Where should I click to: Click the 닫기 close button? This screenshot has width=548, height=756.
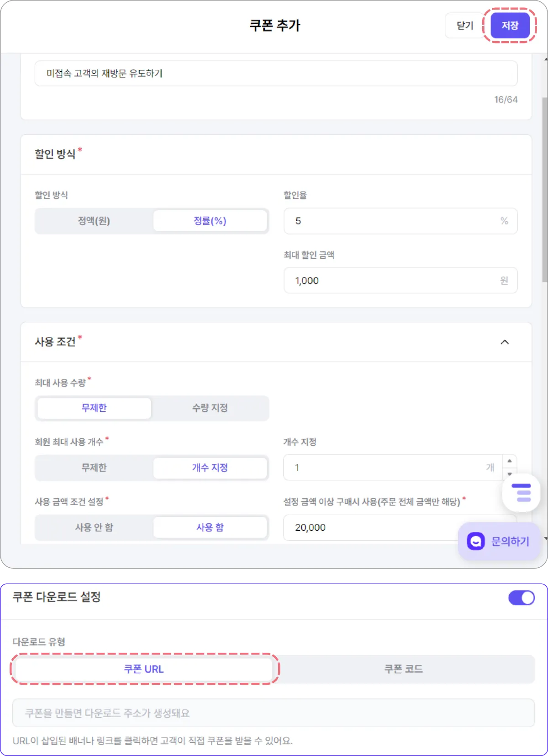[465, 26]
